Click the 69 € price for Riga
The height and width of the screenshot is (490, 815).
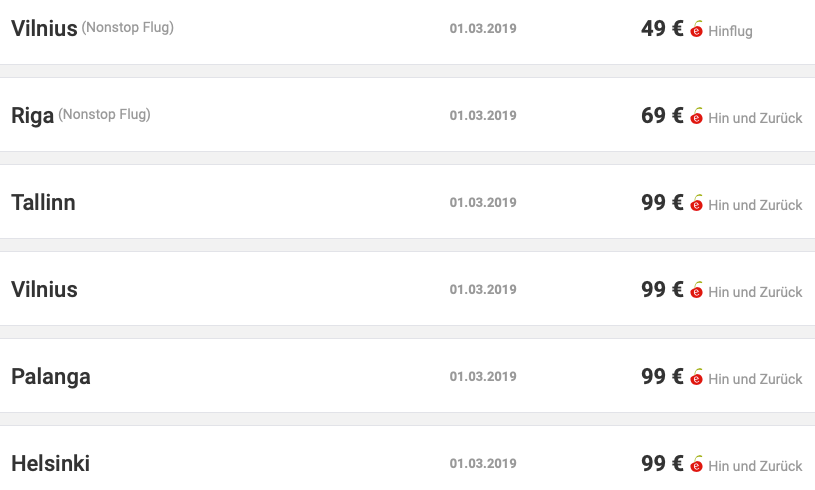coord(662,115)
